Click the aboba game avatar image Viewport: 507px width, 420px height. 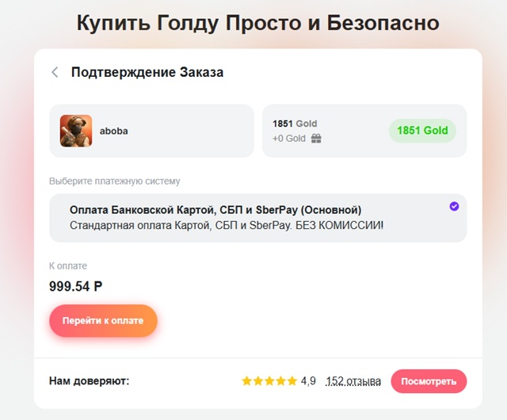coord(76,131)
